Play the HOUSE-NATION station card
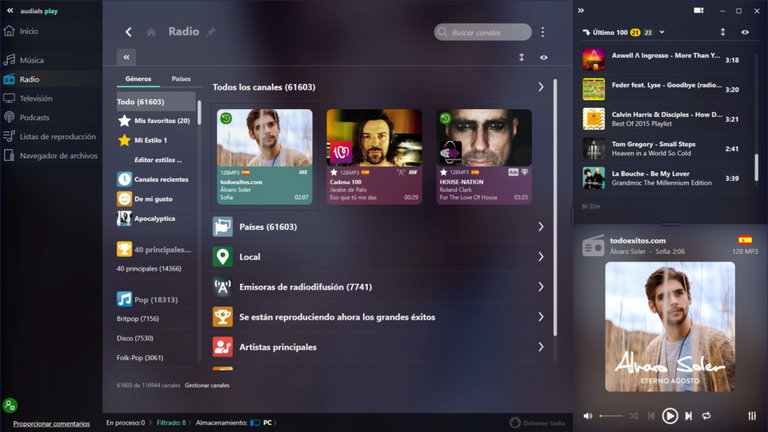 pyautogui.click(x=484, y=156)
